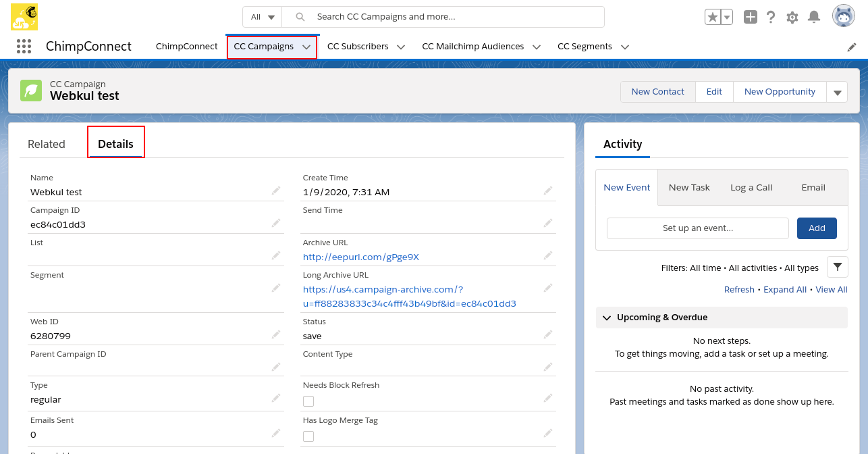Click the user profile avatar
The width and height of the screenshot is (868, 454).
point(843,16)
